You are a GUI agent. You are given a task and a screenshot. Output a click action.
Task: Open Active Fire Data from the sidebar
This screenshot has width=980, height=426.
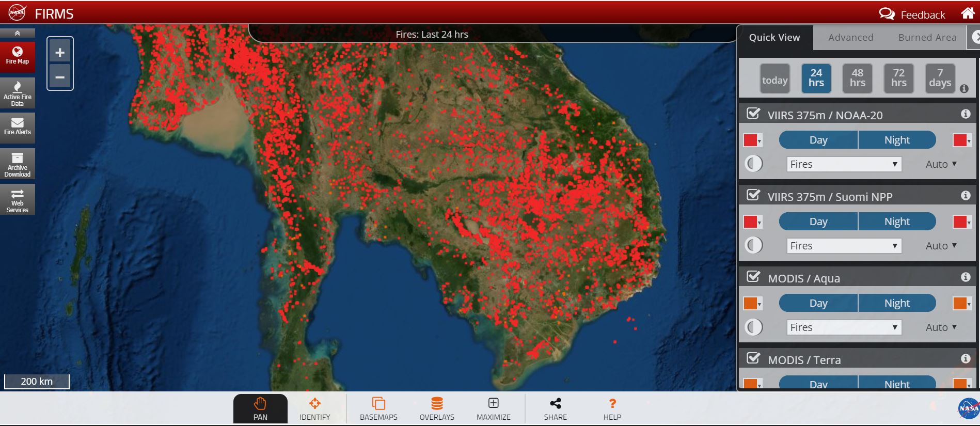coord(18,93)
